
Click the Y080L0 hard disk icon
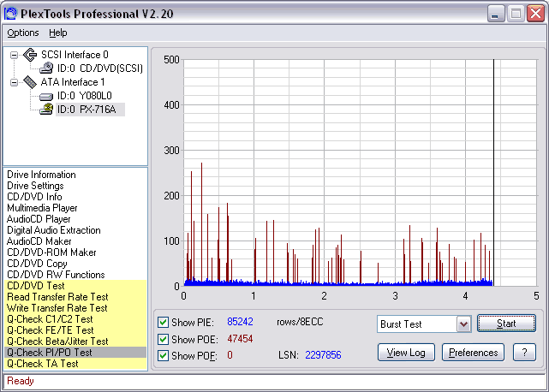click(x=46, y=96)
